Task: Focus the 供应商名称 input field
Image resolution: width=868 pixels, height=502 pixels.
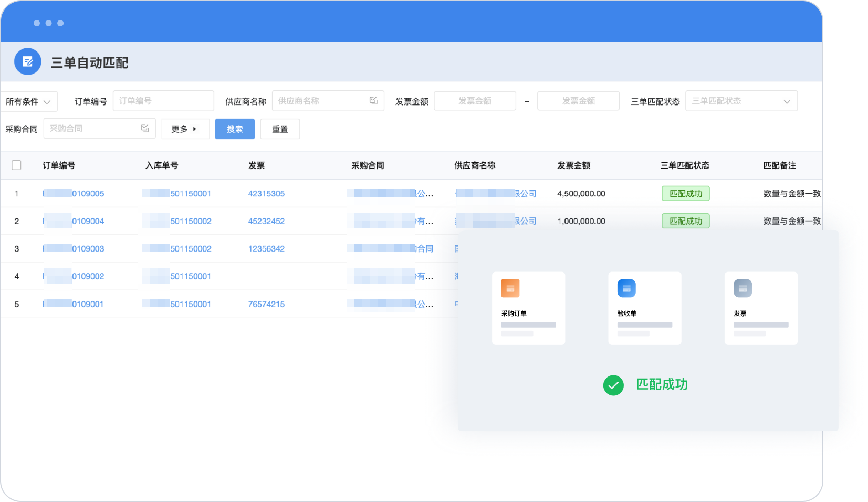Action: (328, 101)
